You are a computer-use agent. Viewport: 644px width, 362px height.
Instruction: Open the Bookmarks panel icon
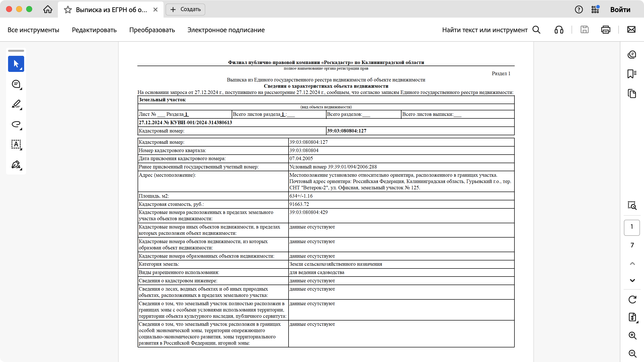point(632,74)
